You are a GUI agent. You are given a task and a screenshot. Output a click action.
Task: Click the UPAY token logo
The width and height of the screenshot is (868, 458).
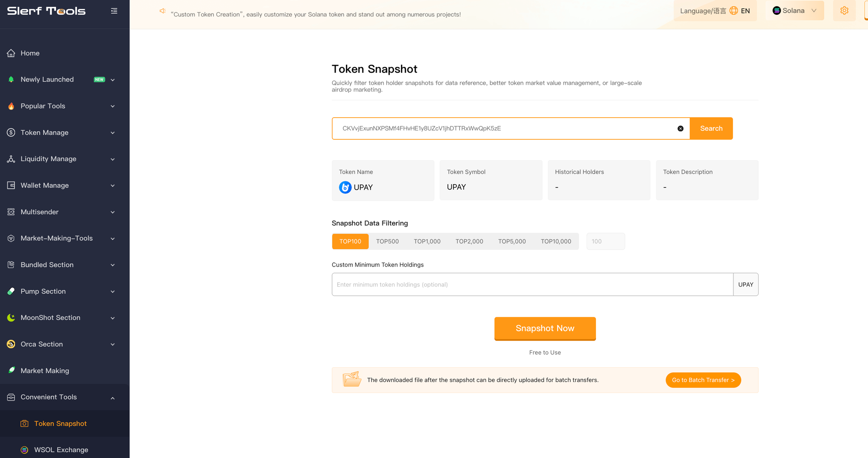tap(345, 187)
